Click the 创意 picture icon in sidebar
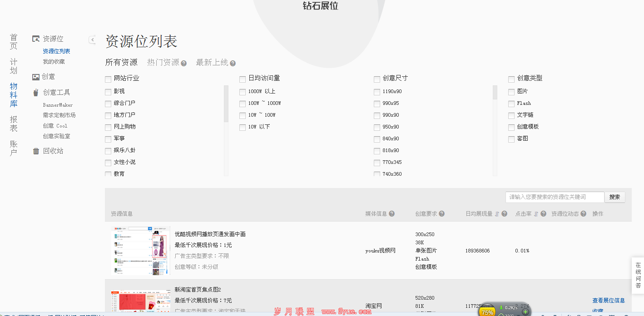The image size is (644, 316). point(36,77)
